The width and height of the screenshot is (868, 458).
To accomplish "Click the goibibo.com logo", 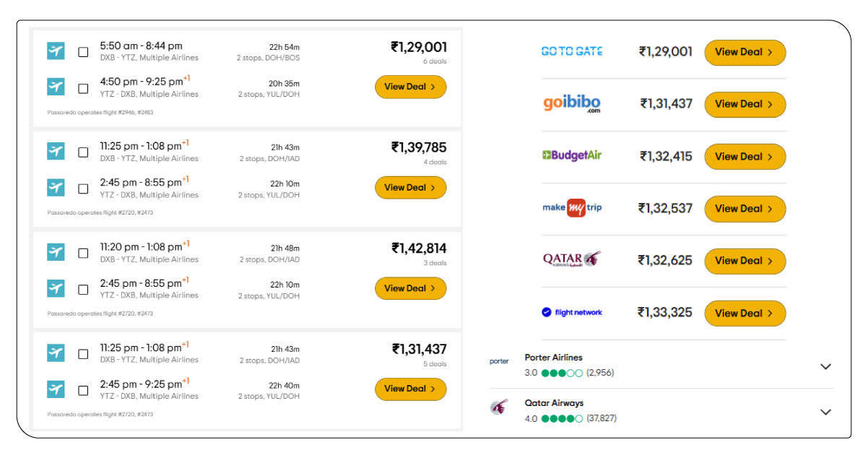I will [x=573, y=103].
